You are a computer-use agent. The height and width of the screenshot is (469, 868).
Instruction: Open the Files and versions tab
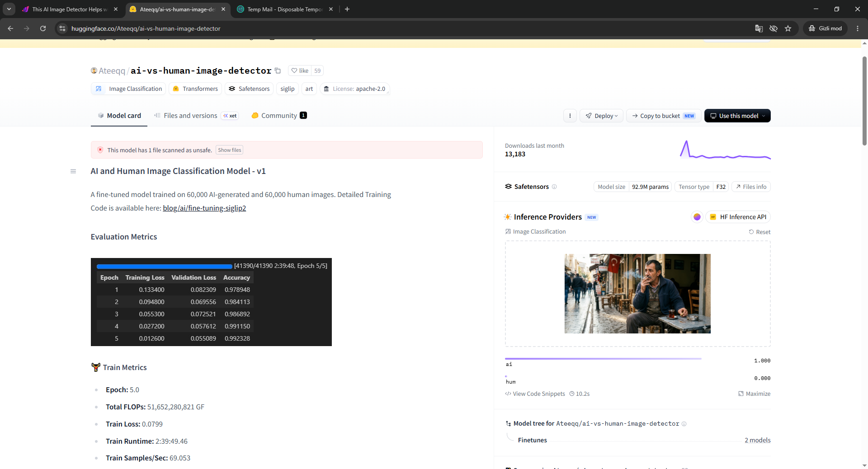click(x=196, y=116)
